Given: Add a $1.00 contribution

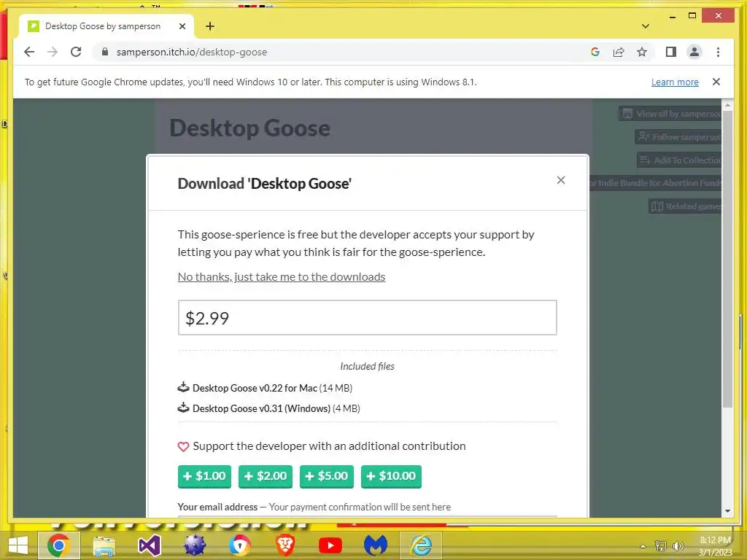Looking at the screenshot, I should click(x=204, y=476).
